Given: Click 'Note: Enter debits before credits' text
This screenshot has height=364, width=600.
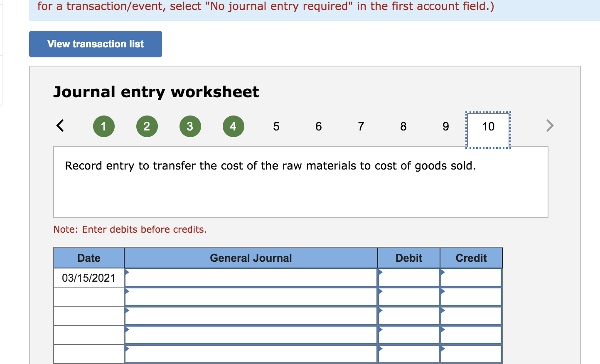Looking at the screenshot, I should [130, 229].
